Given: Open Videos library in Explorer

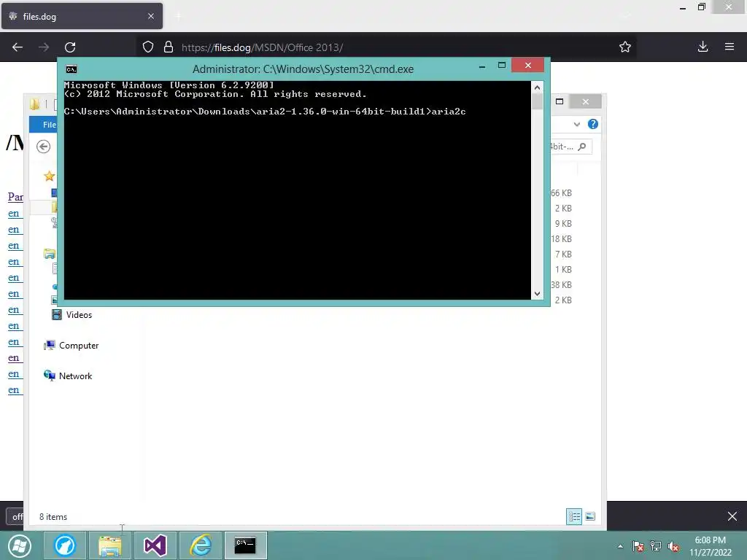Looking at the screenshot, I should pyautogui.click(x=72, y=315).
